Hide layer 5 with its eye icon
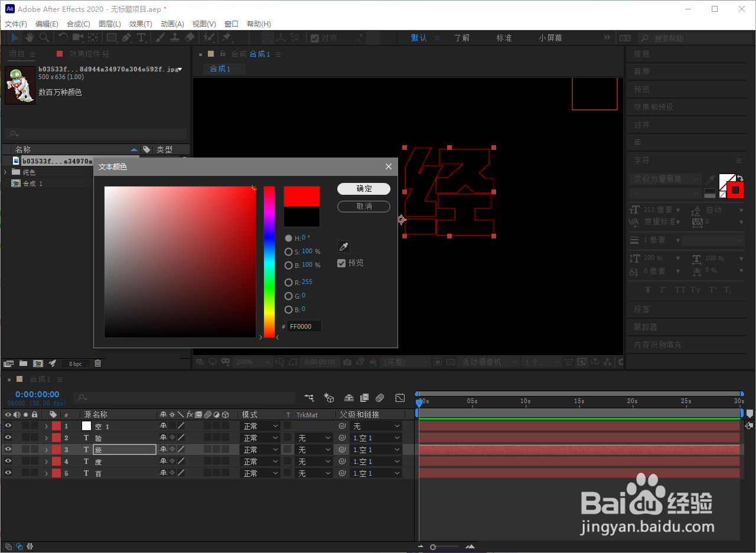This screenshot has height=553, width=756. [x=8, y=473]
